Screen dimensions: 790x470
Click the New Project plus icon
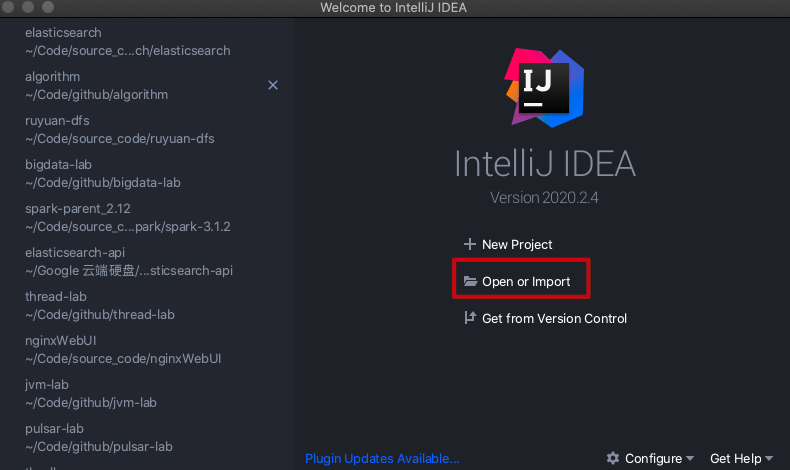pyautogui.click(x=470, y=244)
